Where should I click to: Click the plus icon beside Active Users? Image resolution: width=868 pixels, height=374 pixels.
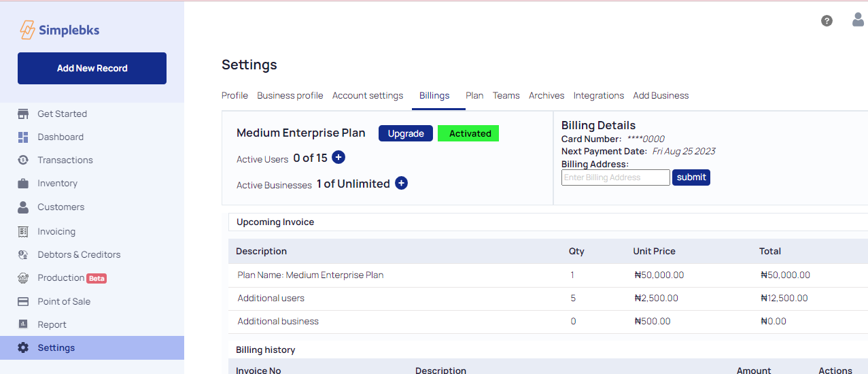point(338,158)
